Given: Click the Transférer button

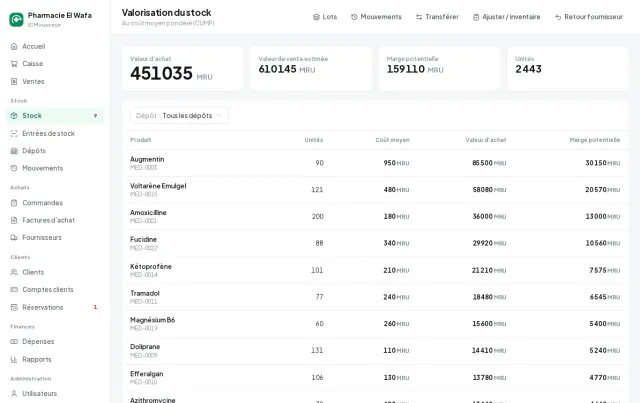Looking at the screenshot, I should click(437, 17).
